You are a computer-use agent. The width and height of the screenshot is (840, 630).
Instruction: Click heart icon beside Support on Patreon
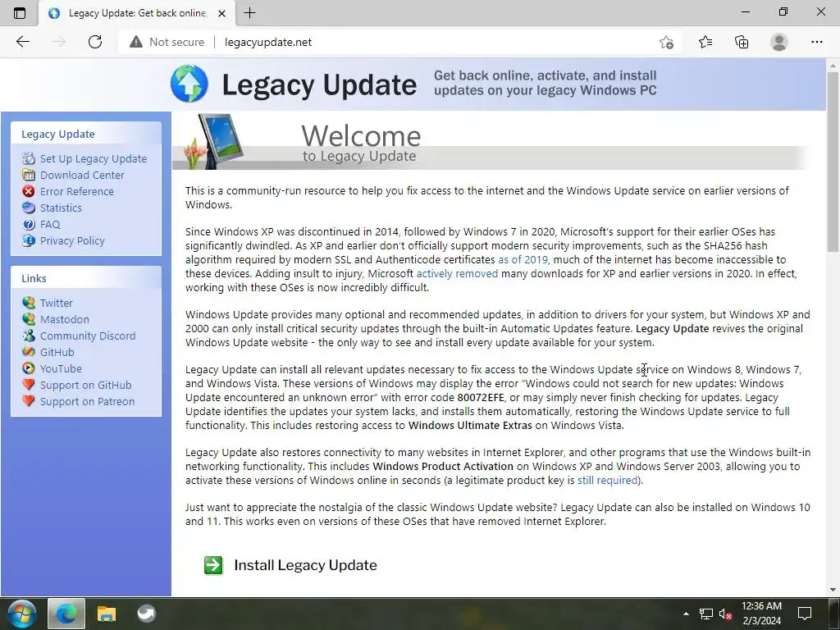29,401
